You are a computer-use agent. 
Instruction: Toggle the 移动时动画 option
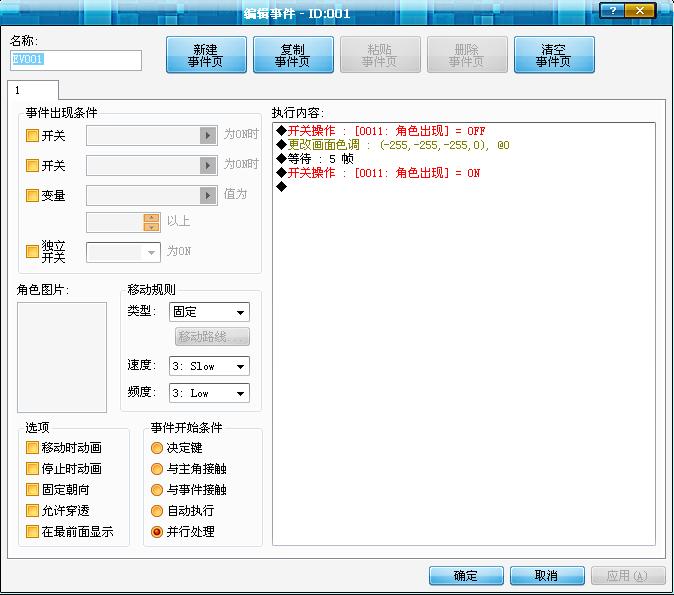point(32,448)
